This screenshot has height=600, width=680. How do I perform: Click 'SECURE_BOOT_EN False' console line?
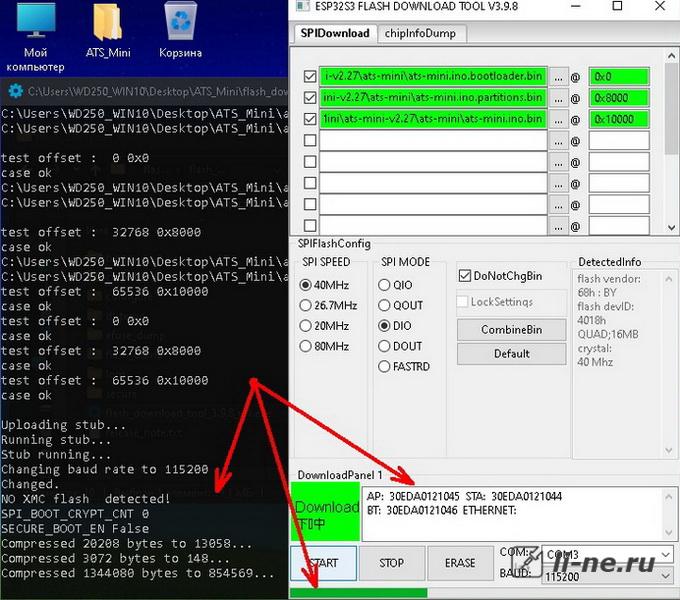pos(75,528)
